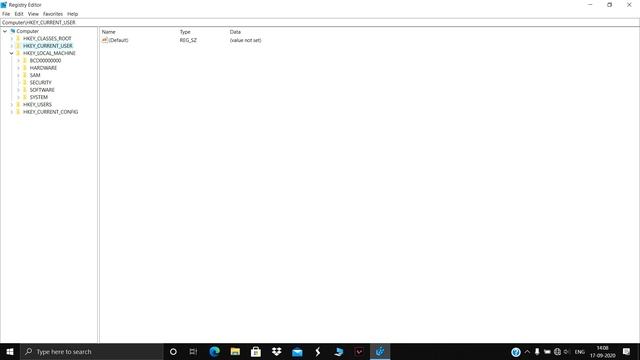Select the Computer tree node
640x360 pixels.
tap(27, 31)
